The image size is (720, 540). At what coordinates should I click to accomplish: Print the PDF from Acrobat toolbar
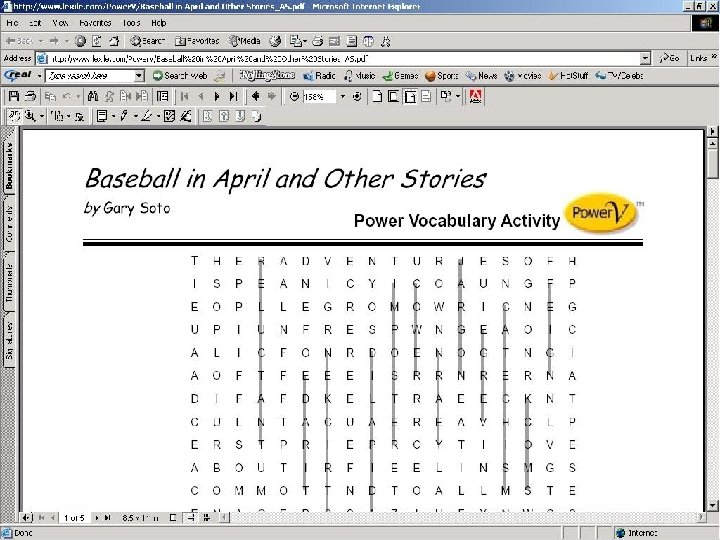pos(30,96)
